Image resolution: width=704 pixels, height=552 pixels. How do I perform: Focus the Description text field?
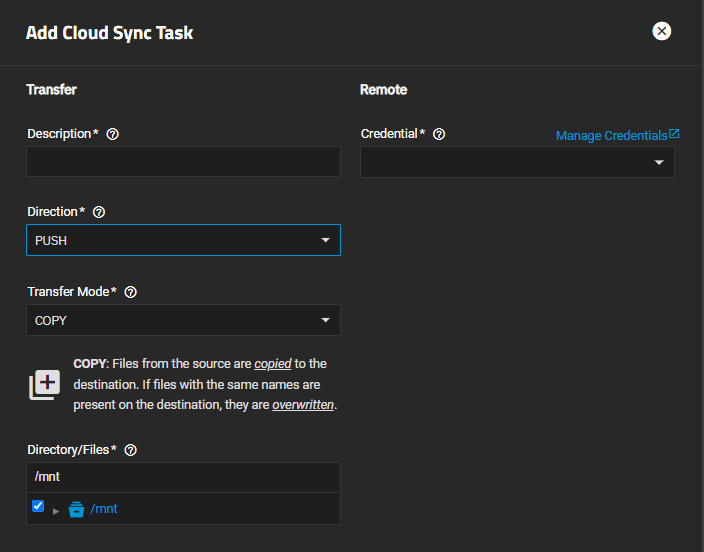tap(183, 162)
